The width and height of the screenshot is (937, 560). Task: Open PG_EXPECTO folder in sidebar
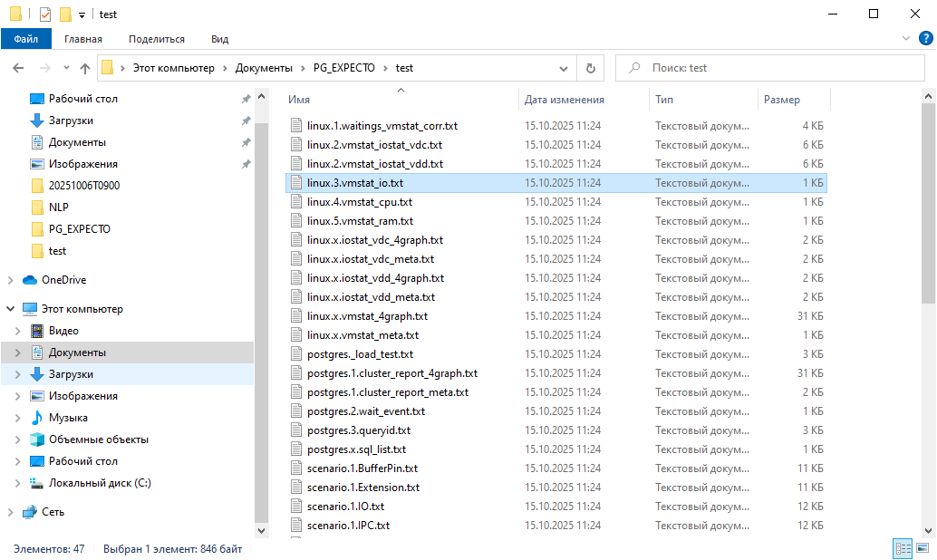[79, 229]
